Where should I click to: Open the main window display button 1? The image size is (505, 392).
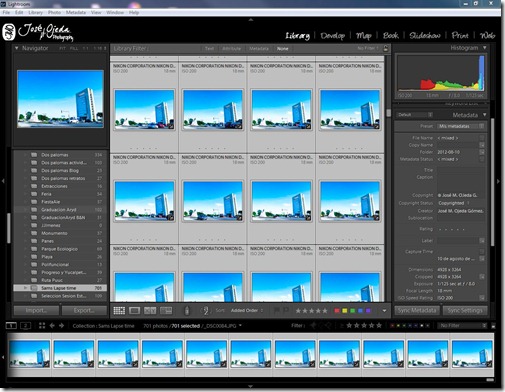[x=11, y=326]
